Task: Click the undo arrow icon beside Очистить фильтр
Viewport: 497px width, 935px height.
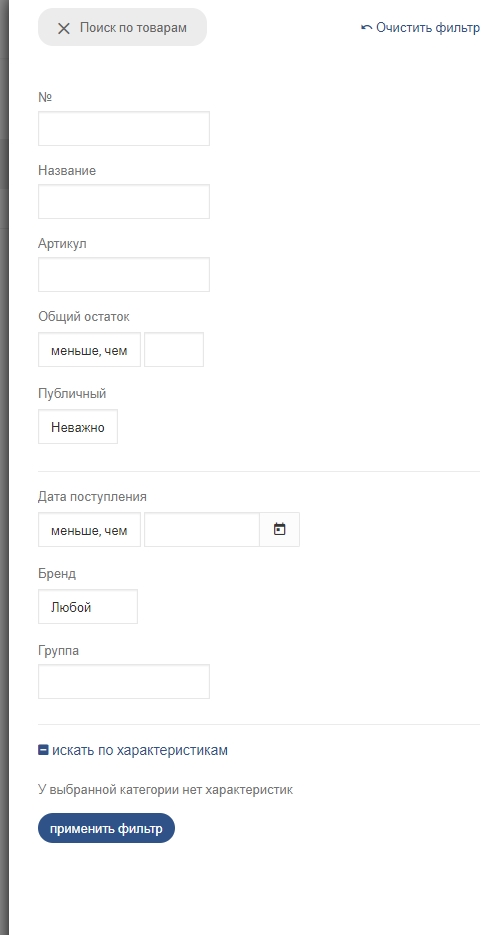Action: pos(366,27)
